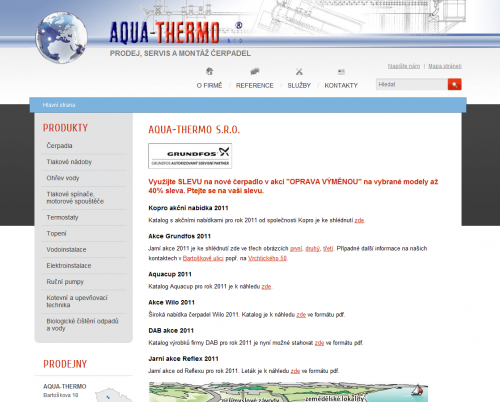The image size is (500, 402).
Task: Click the landscape illustration banner
Action: click(288, 392)
